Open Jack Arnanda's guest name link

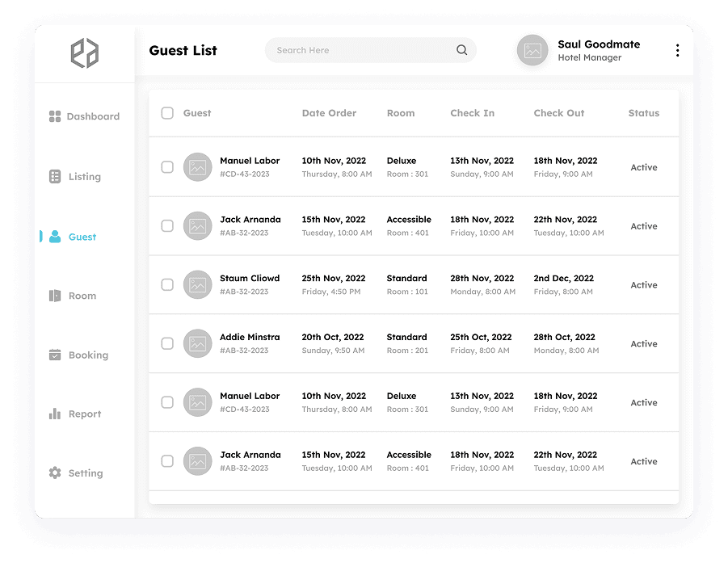250,219
